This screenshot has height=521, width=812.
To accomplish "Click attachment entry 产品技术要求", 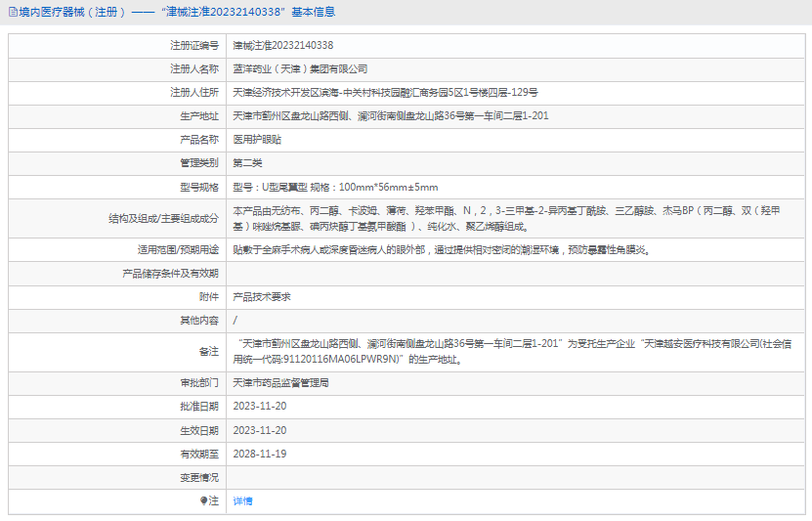I will tap(262, 296).
